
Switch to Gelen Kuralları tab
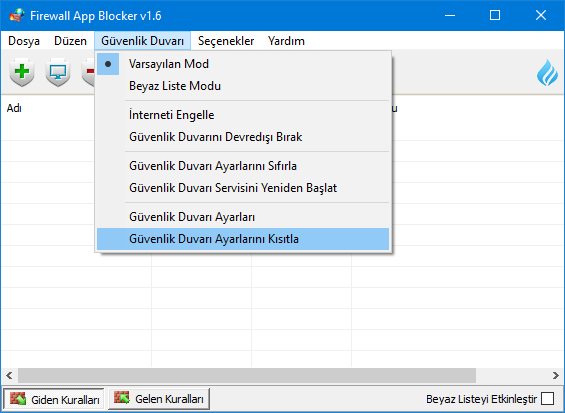pyautogui.click(x=159, y=399)
